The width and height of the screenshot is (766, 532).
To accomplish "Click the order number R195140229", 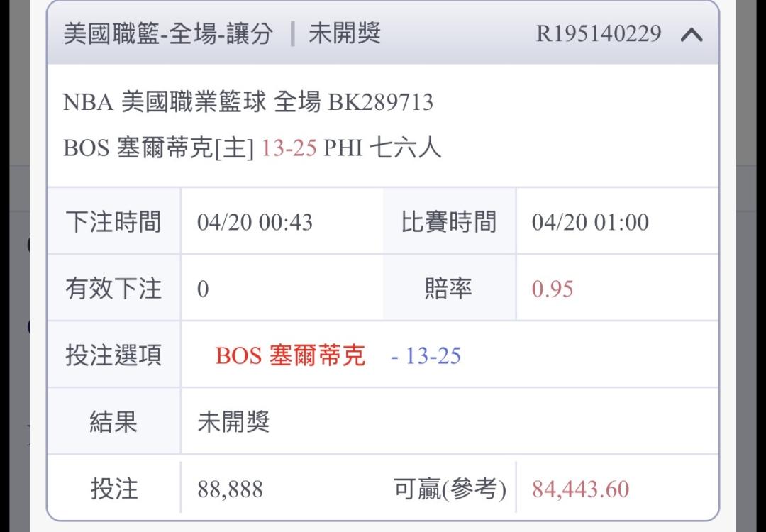I will 599,34.
